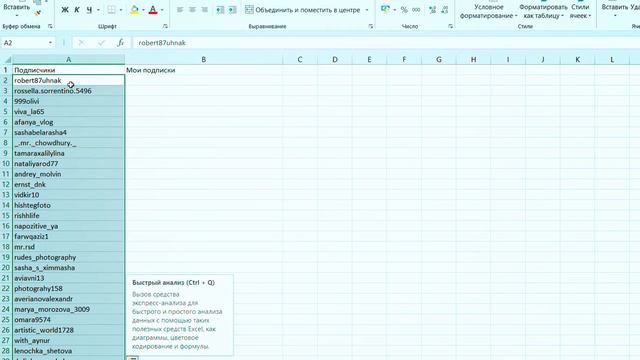The image size is (640, 360).
Task: Select cell afanya_vlog
Action: (x=68, y=122)
